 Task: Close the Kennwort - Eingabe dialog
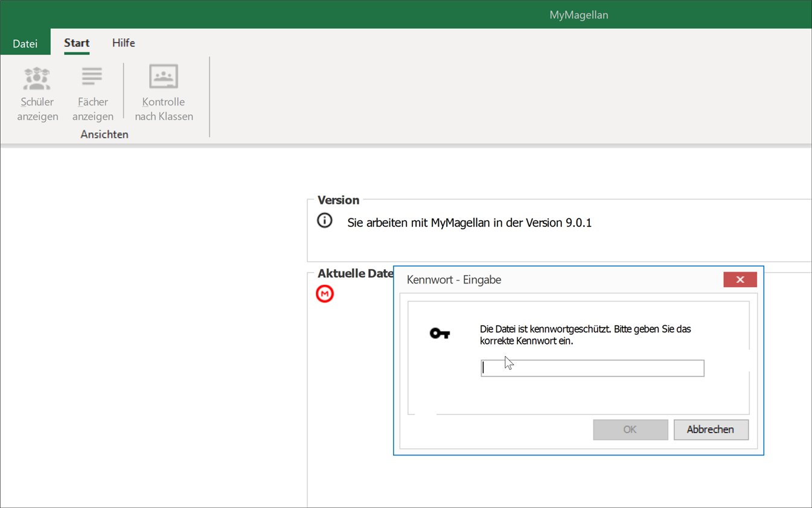(740, 279)
